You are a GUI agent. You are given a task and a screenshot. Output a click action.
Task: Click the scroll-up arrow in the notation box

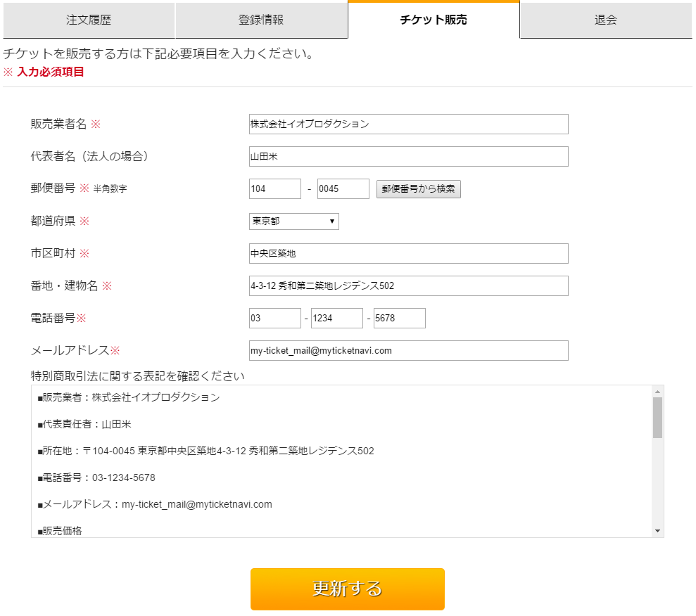tap(657, 392)
